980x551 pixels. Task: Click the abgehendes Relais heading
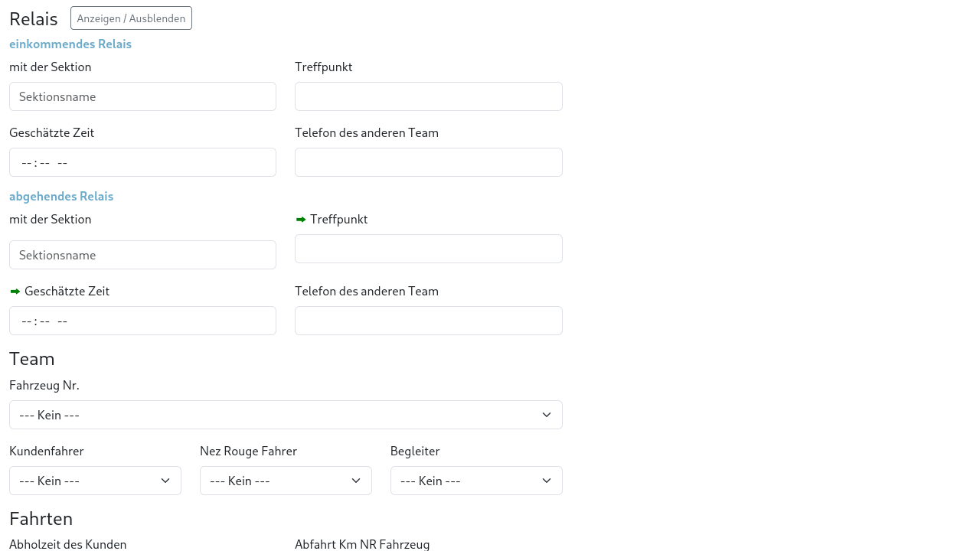(61, 197)
